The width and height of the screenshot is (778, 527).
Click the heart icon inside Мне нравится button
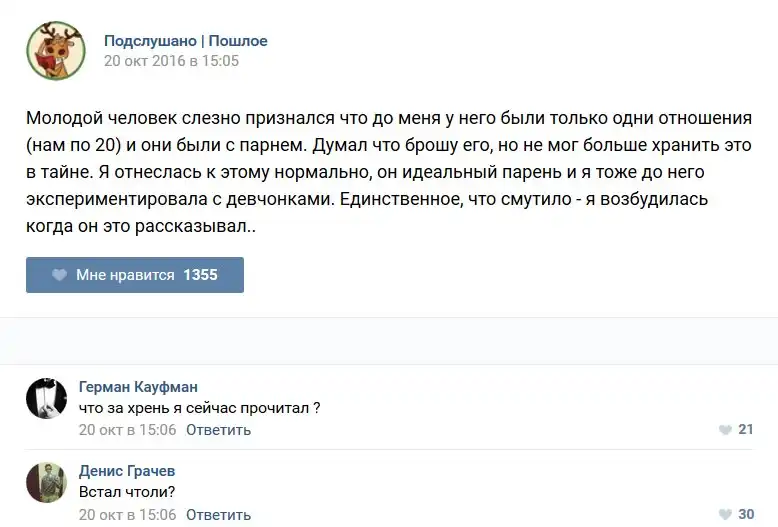[x=59, y=275]
